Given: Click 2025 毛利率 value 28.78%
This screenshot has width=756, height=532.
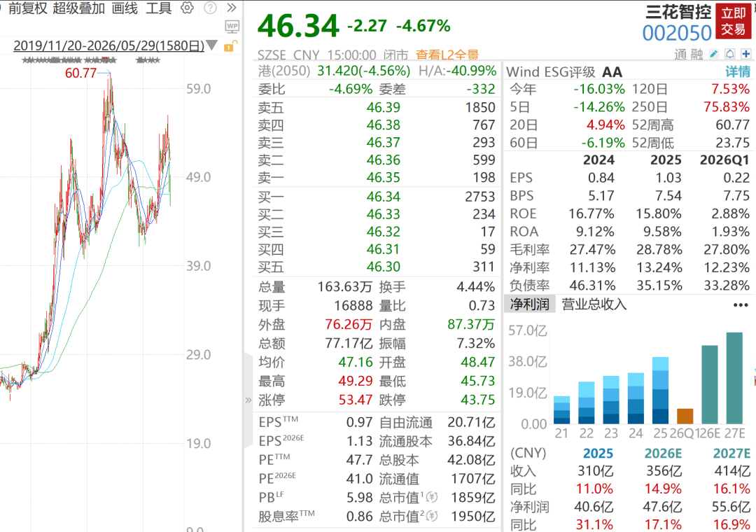Looking at the screenshot, I should (659, 250).
